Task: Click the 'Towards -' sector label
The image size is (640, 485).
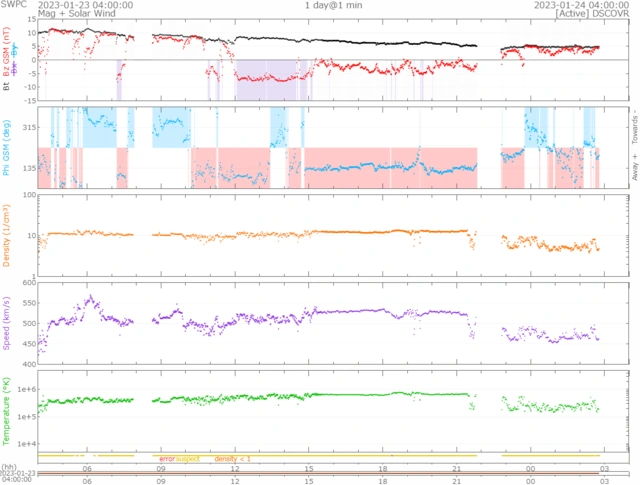Action: [635, 127]
